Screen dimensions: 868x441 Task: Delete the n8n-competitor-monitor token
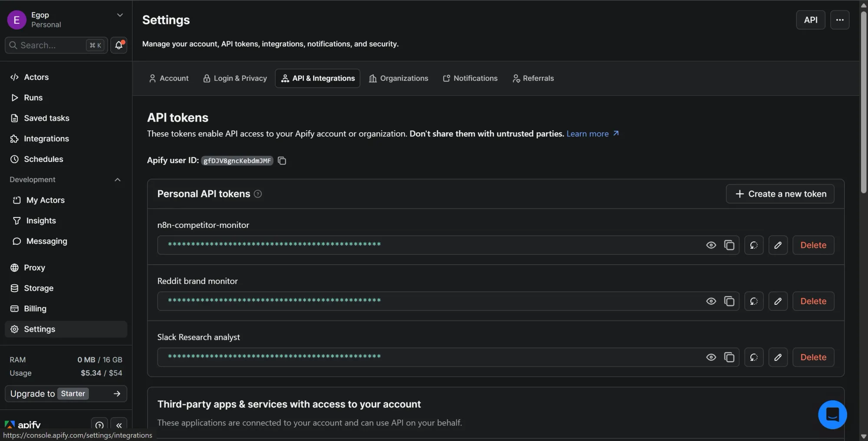[813, 245]
